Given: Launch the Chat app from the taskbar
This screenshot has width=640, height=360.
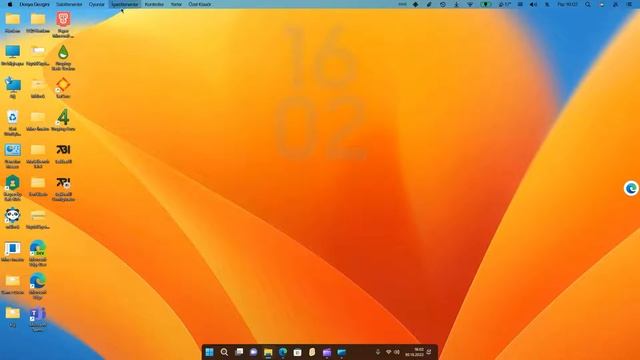Looking at the screenshot, I should (253, 352).
